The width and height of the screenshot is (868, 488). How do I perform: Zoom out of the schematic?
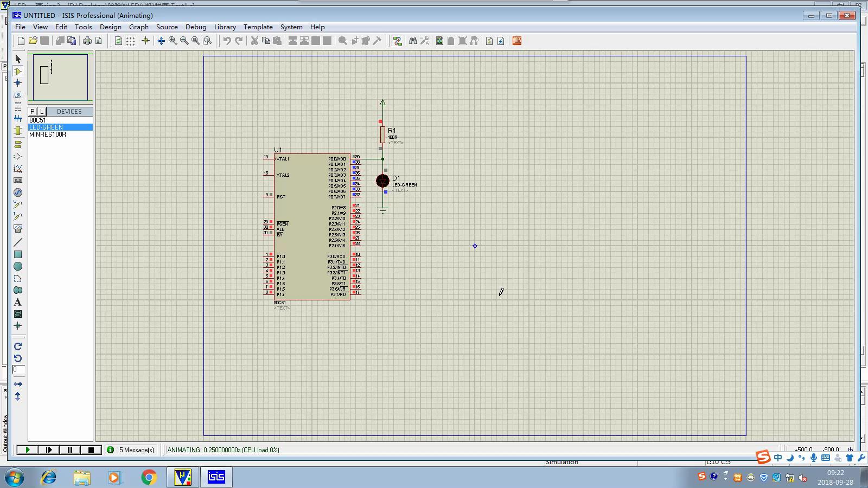click(x=184, y=41)
